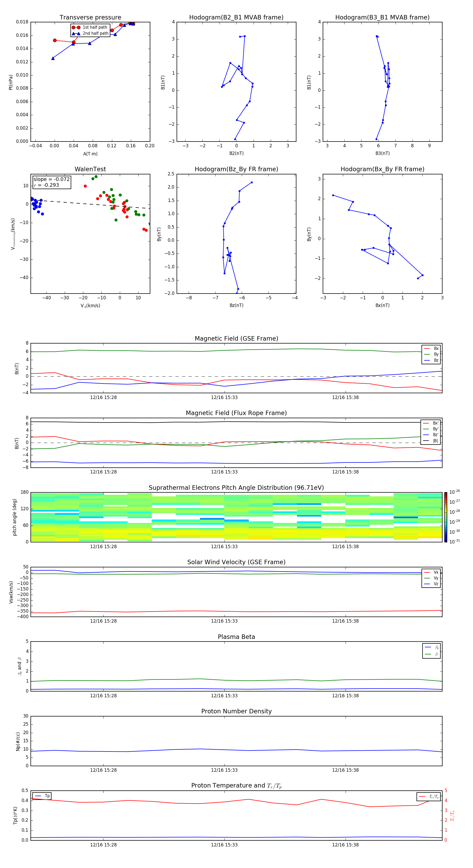
Task: Click the 'Pt(nPa)' y-axis label
Action: coord(11,82)
